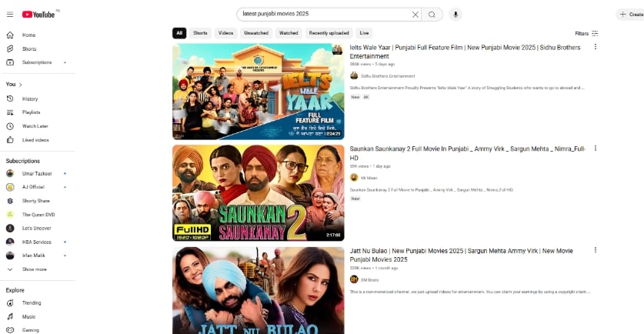644x334 pixels.
Task: Run search with magnifier button
Action: click(432, 15)
